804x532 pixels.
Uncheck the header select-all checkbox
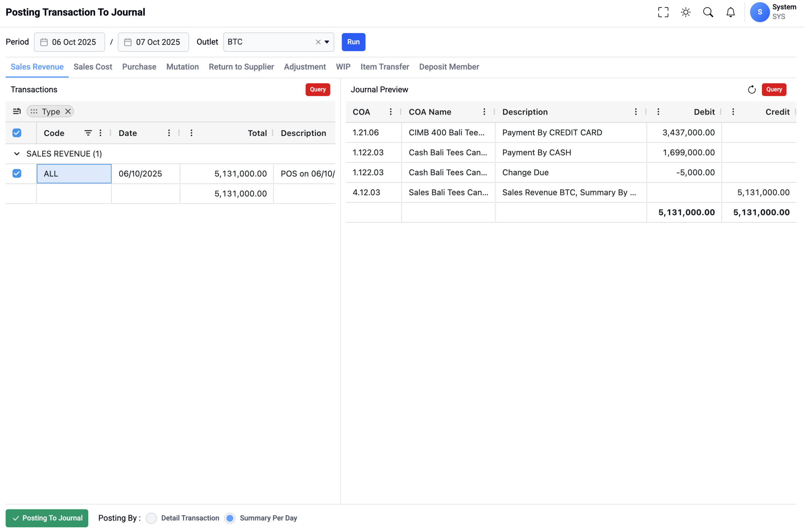[17, 133]
